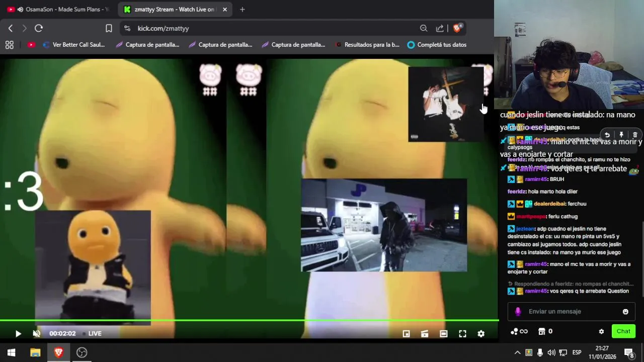Image resolution: width=644 pixels, height=362 pixels.
Task: Switch to Brave in taskbar
Action: pos(58,352)
